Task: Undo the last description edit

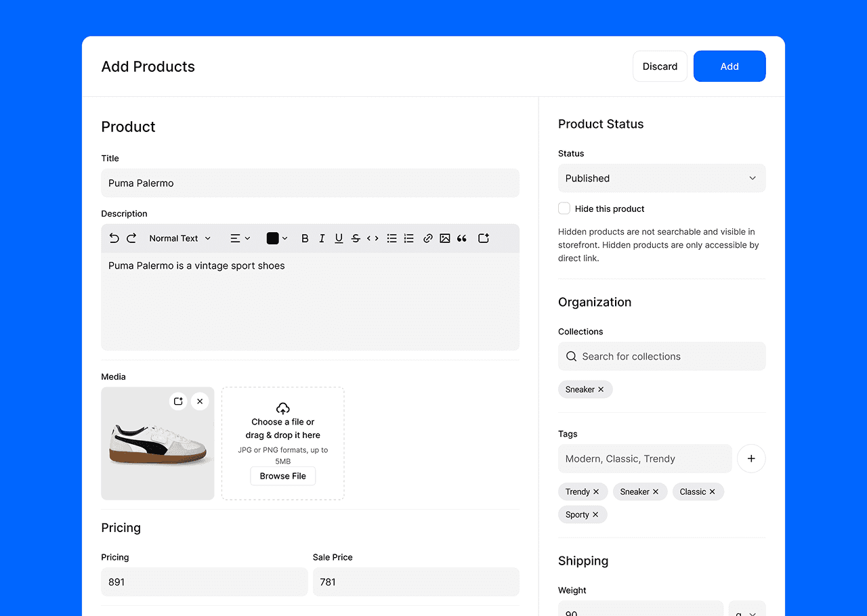Action: point(114,238)
